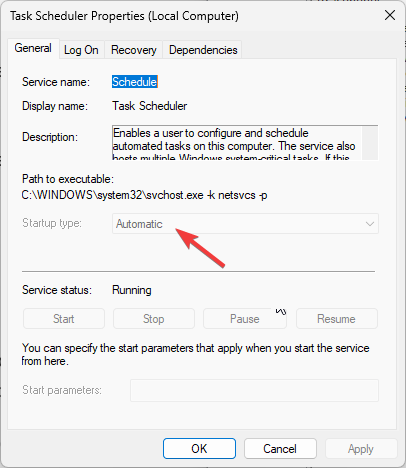The width and height of the screenshot is (406, 468).
Task: Open the Log On tab
Action: (82, 50)
